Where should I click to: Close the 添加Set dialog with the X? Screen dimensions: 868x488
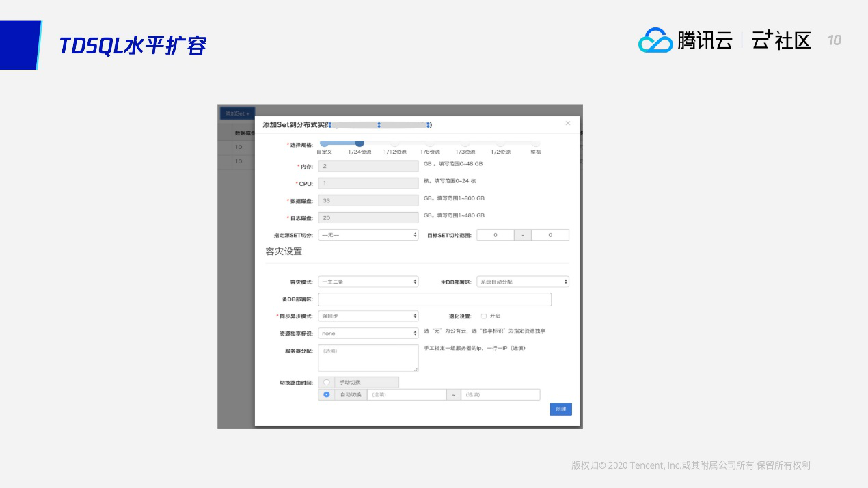point(567,124)
